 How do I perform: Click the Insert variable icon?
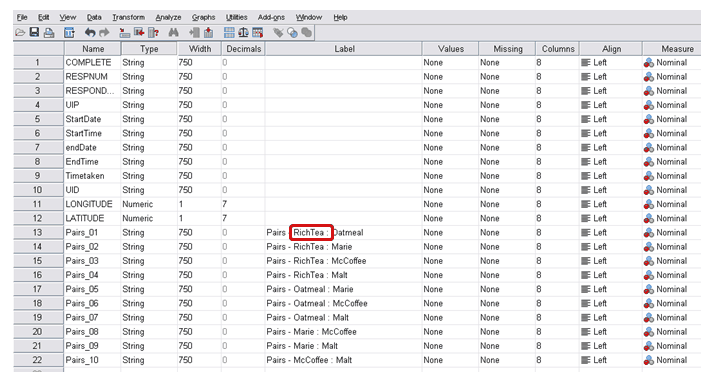(x=208, y=33)
